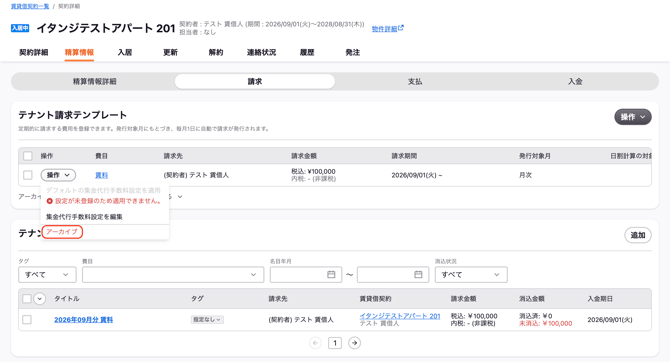The height and width of the screenshot is (362, 670).
Task: Open the 更新 tab
Action: coord(170,52)
